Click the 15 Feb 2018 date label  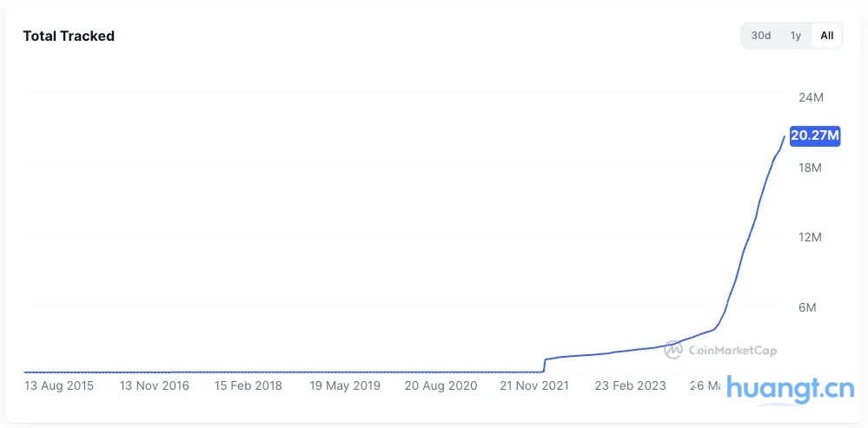click(248, 385)
